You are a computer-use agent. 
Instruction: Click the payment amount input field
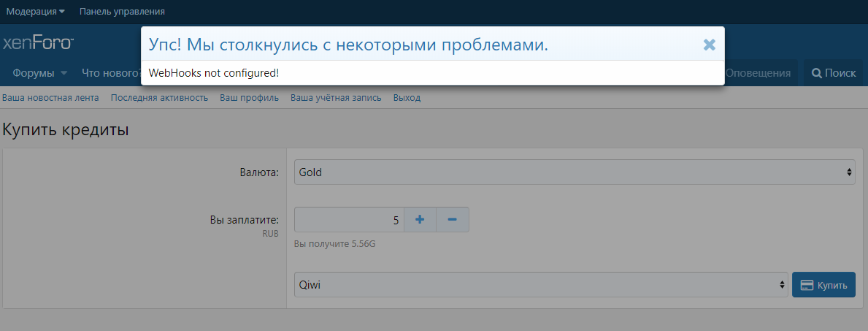pyautogui.click(x=349, y=220)
